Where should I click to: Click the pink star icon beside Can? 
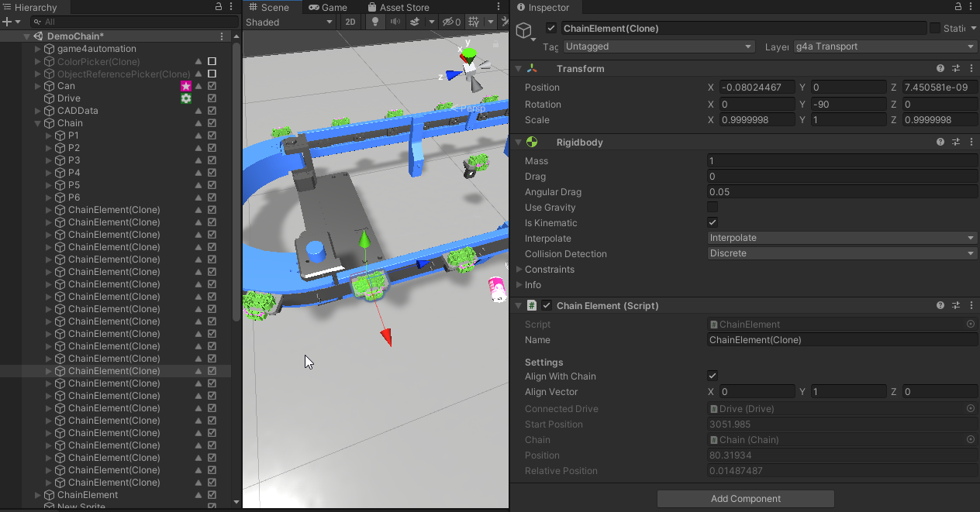coord(186,86)
